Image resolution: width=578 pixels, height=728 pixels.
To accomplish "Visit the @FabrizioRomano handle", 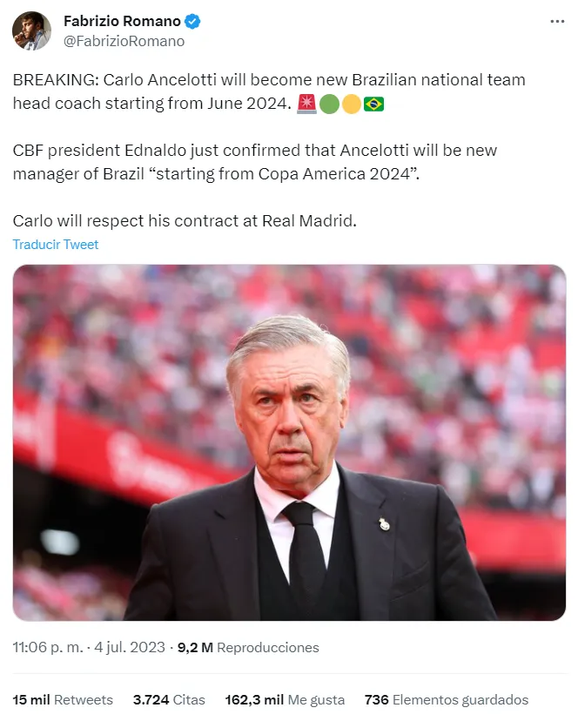I will [x=124, y=41].
